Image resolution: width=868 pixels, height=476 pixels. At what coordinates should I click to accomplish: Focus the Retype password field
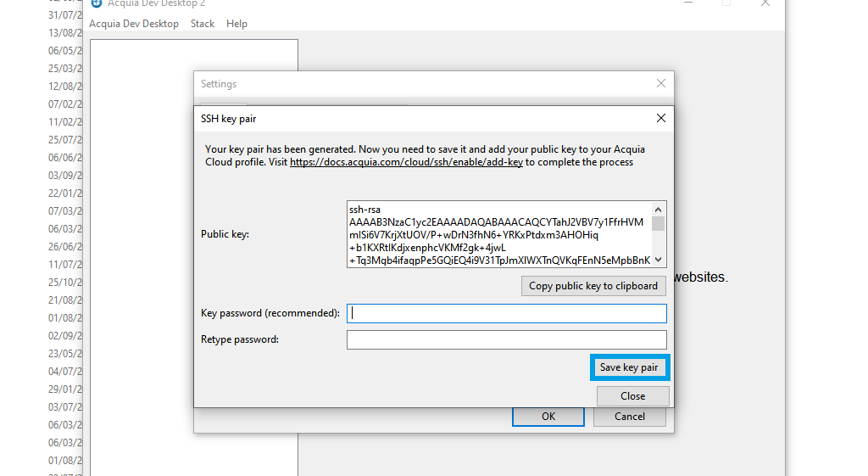coord(507,339)
